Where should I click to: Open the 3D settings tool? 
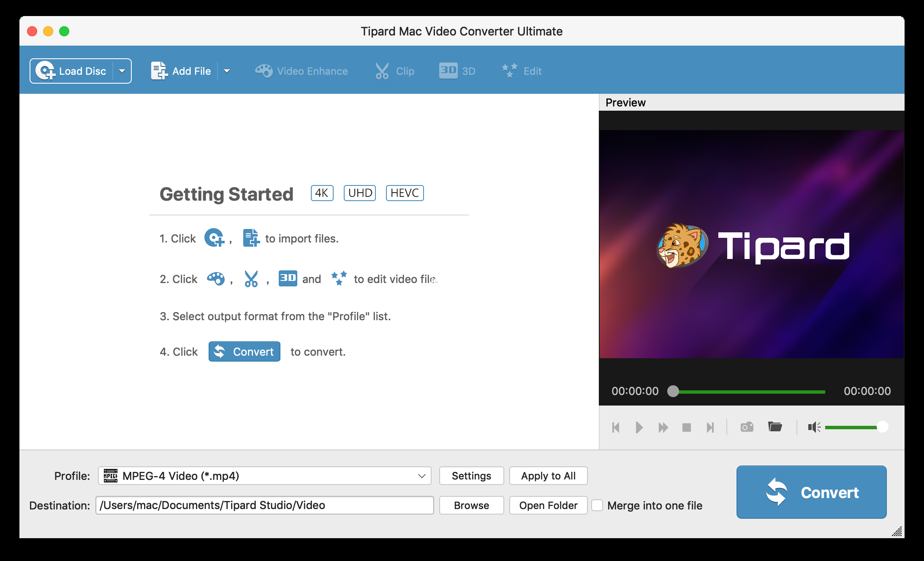click(x=457, y=71)
